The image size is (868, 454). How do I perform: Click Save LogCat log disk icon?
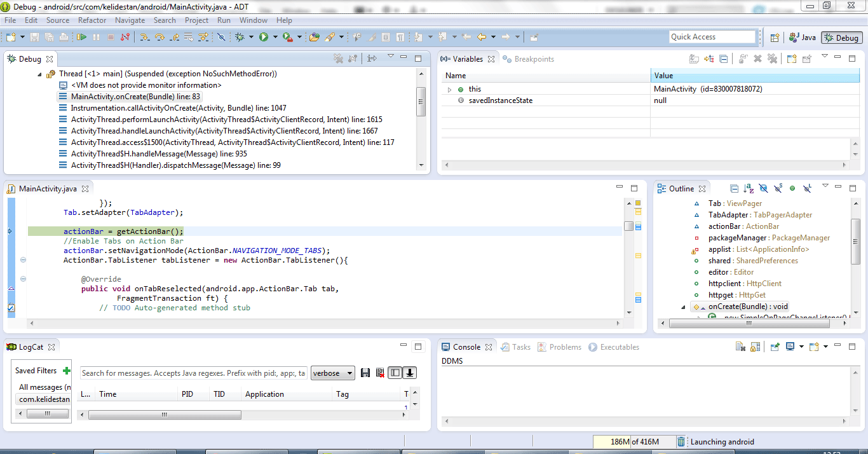[365, 373]
